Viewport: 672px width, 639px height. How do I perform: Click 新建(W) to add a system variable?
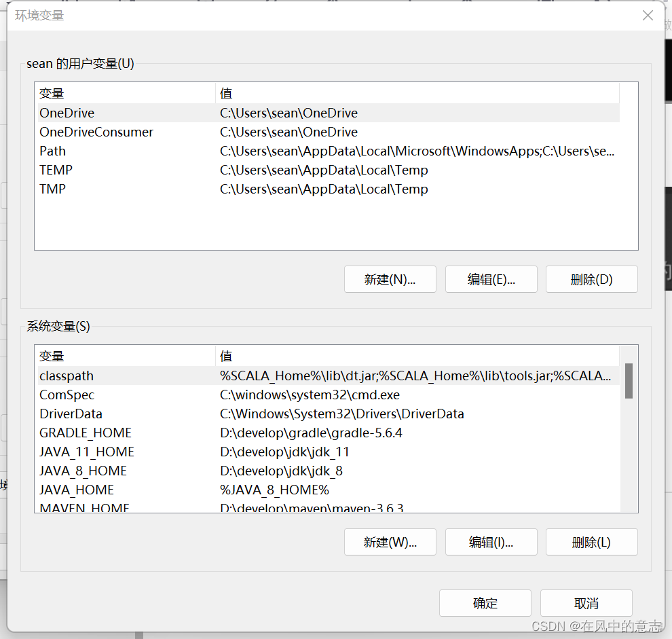[x=390, y=542]
